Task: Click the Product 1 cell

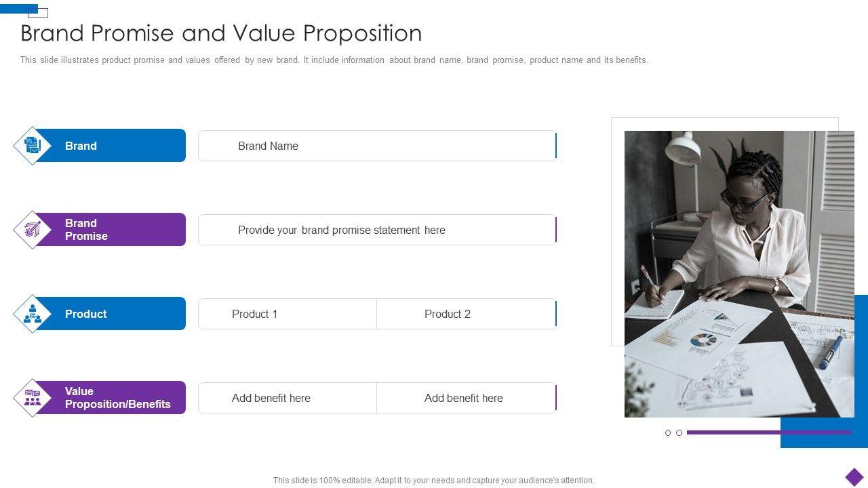Action: click(288, 314)
